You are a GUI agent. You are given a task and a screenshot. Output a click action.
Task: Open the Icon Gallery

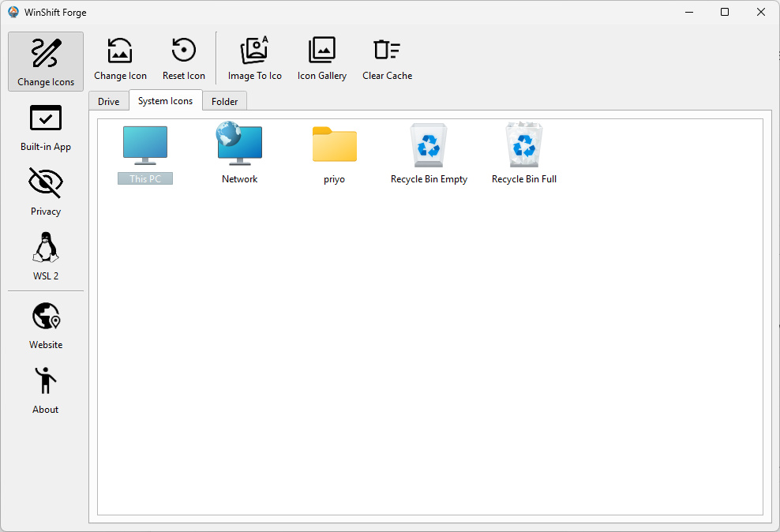[321, 59]
